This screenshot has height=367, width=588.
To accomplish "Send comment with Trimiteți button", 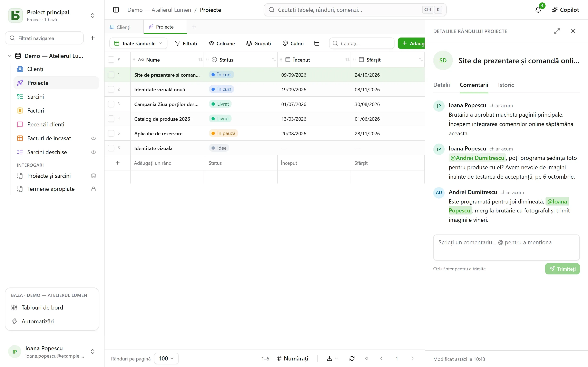I will (562, 269).
